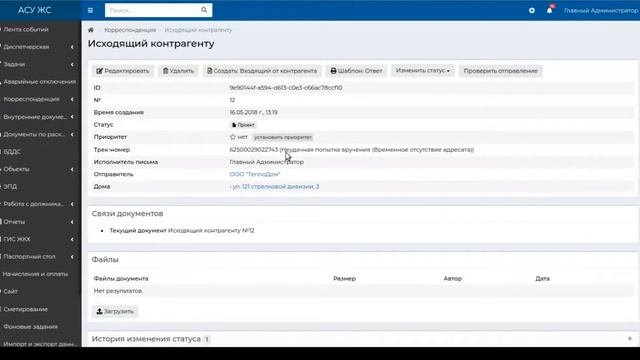Open Фоновые задания in sidebar

tap(30, 327)
